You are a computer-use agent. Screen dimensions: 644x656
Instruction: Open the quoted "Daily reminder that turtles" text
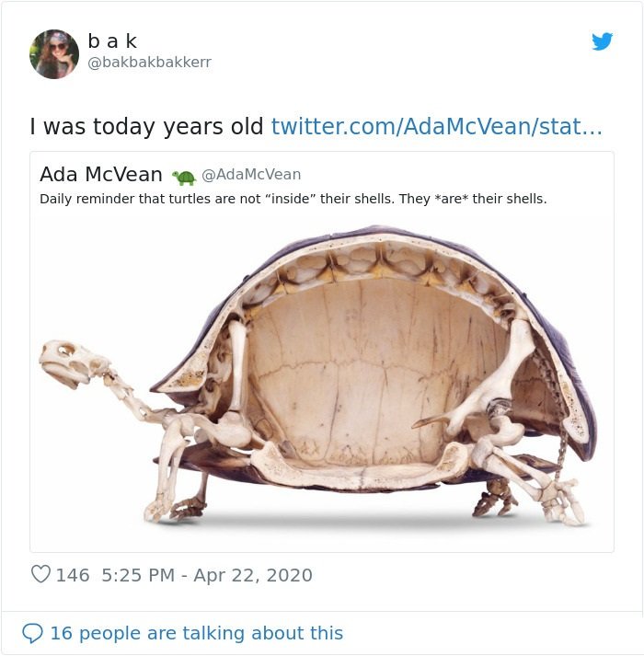[293, 199]
